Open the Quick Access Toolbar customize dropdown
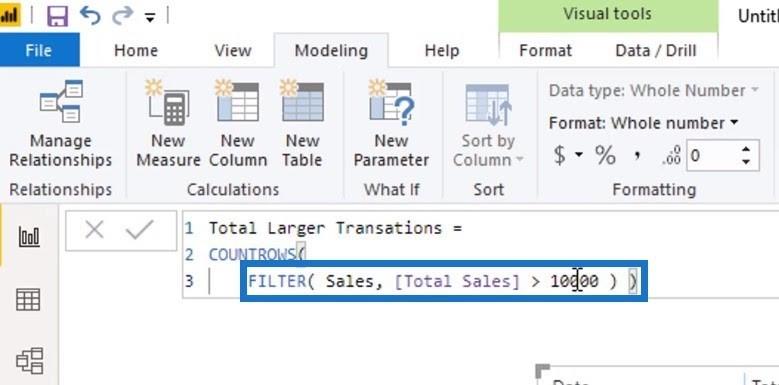Viewport: 779px width, 385px height. 150,18
